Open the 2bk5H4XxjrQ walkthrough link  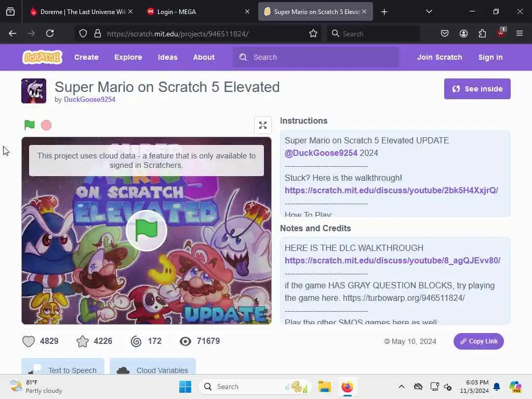391,190
